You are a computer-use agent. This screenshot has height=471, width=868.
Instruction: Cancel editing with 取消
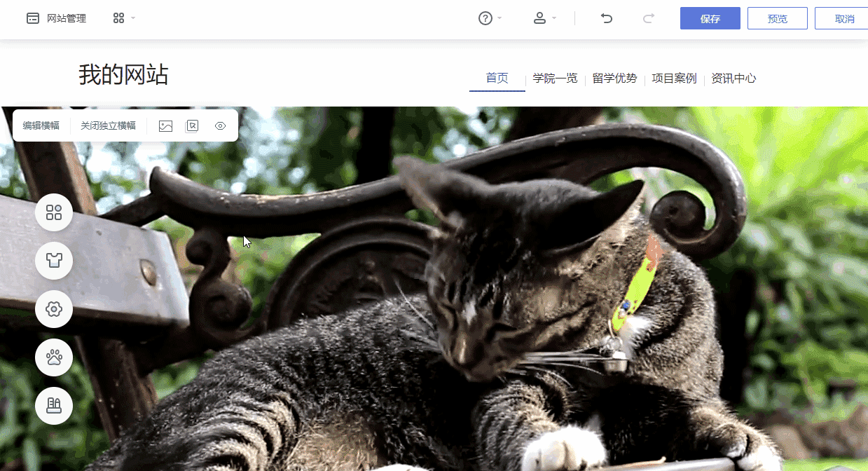pyautogui.click(x=841, y=18)
